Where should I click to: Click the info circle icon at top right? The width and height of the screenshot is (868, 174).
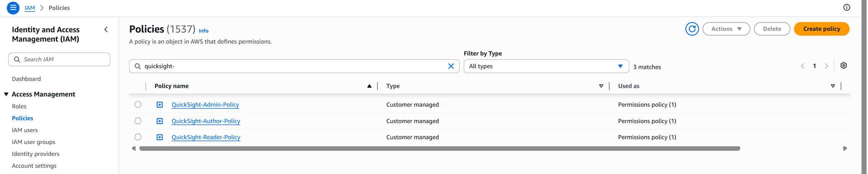point(847,7)
